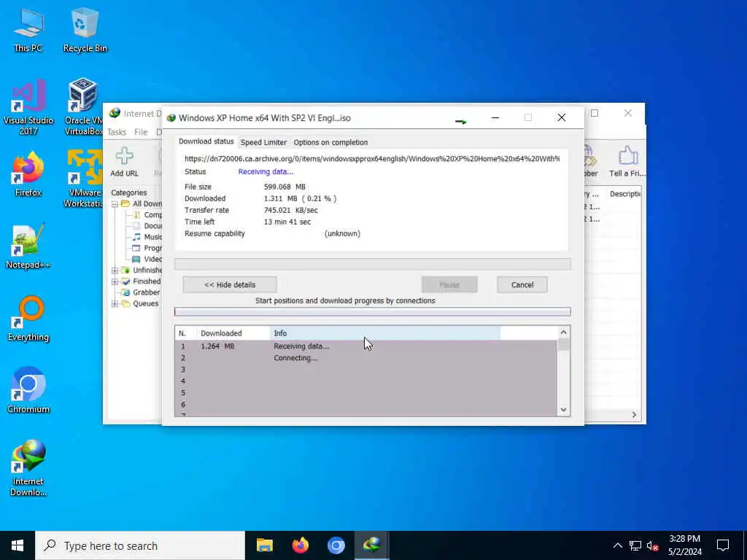Viewport: 747px width, 560px height.
Task: Click Add URL toolbar icon in IDM
Action: click(x=124, y=162)
